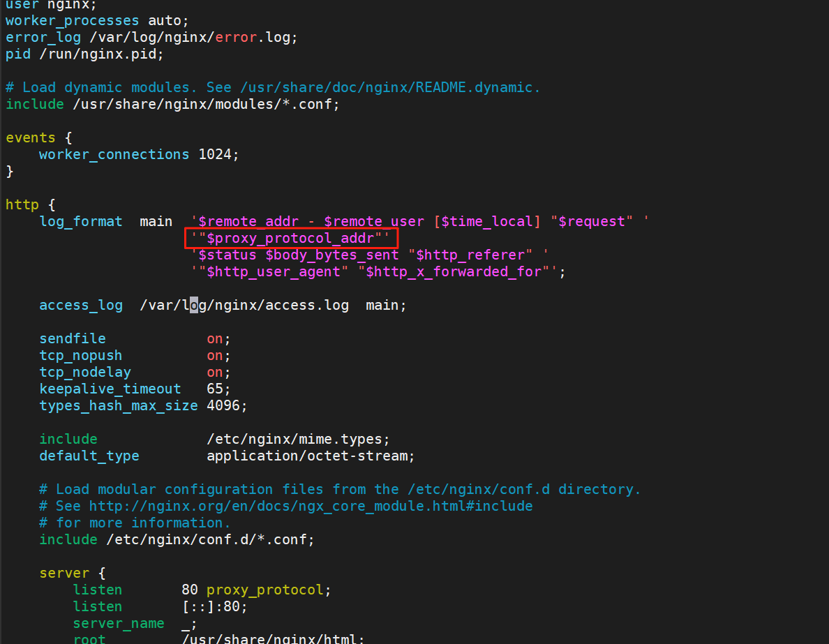Click the 'log_format' directive
829x644 pixels.
tap(81, 222)
